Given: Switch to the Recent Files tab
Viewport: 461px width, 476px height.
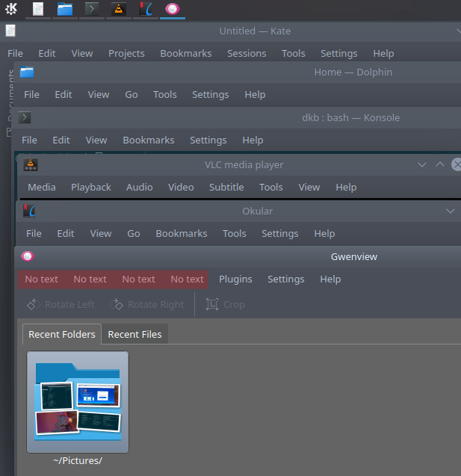Looking at the screenshot, I should pos(134,334).
